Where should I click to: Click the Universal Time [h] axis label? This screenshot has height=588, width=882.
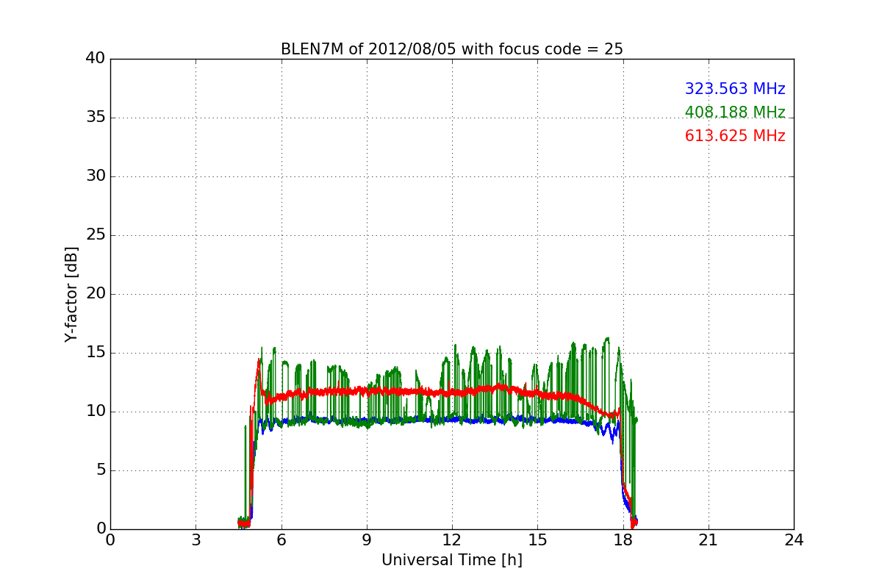coord(452,560)
